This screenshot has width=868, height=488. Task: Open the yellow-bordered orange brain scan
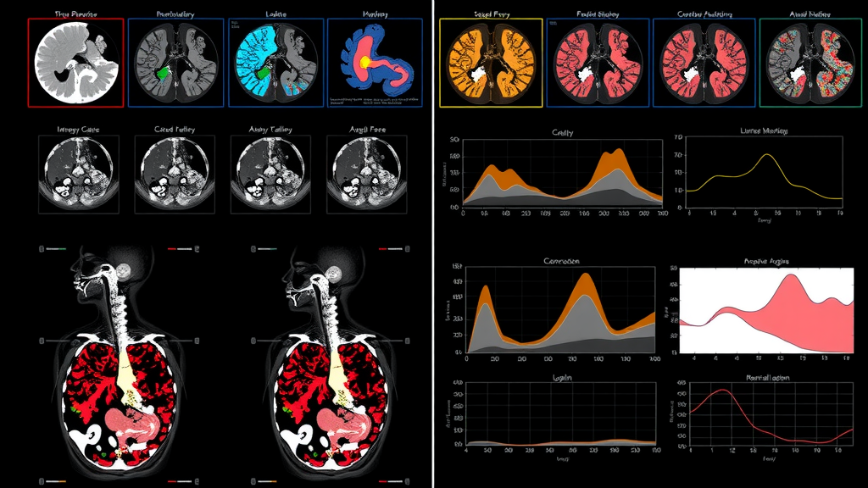[x=492, y=64]
